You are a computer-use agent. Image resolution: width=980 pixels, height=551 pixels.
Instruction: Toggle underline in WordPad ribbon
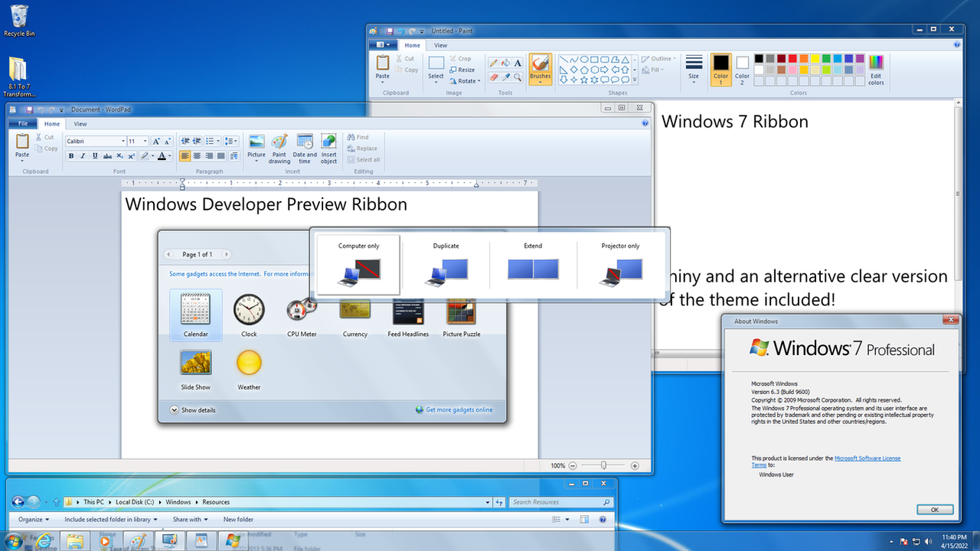(x=95, y=156)
